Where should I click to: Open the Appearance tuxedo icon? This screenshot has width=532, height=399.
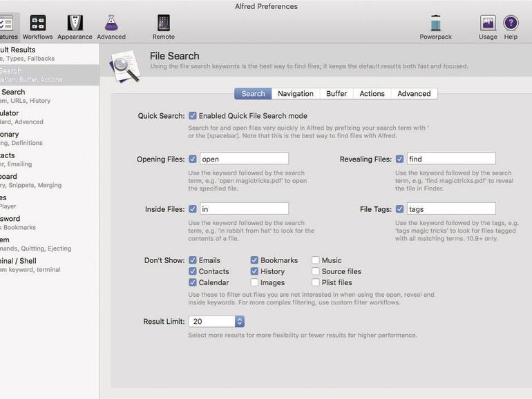[x=75, y=23]
